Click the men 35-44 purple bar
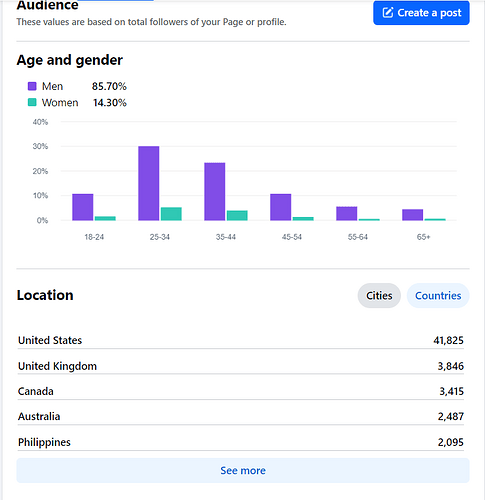 click(215, 192)
